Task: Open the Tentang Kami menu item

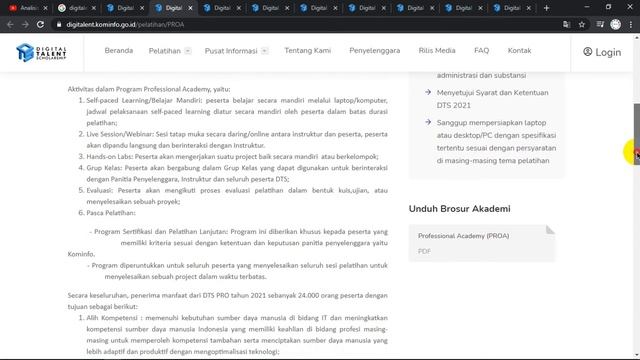Action: [x=308, y=51]
